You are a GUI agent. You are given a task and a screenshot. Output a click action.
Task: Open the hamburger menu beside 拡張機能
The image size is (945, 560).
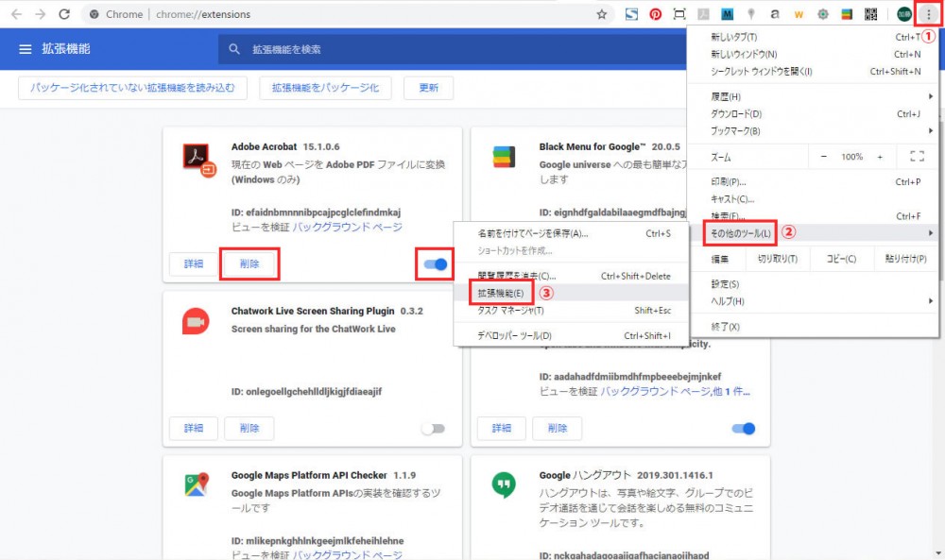pos(26,49)
